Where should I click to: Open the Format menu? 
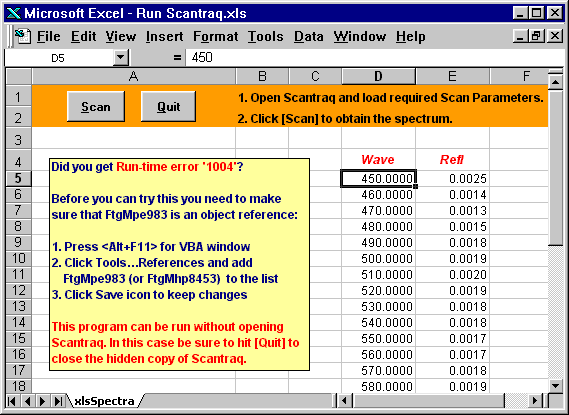tap(216, 37)
